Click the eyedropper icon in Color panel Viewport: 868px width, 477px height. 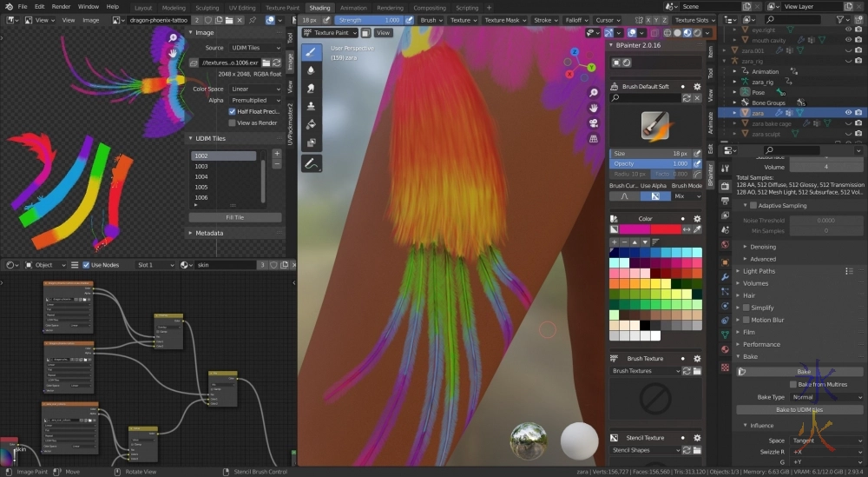click(696, 229)
